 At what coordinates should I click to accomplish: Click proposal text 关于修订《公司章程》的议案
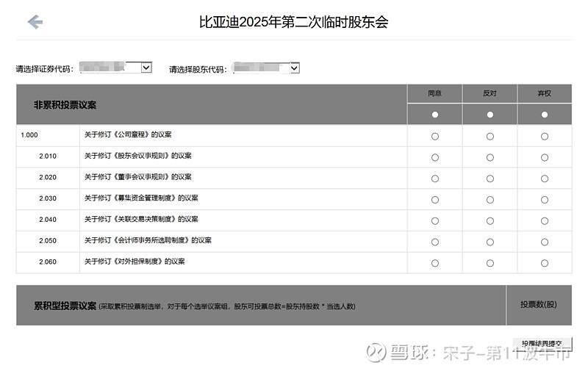pos(128,134)
